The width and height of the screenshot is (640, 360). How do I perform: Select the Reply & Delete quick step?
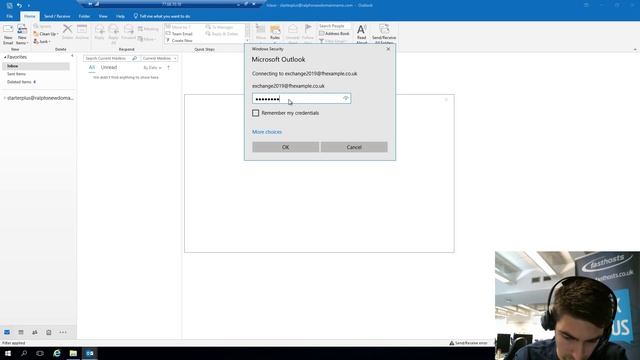coord(222,34)
